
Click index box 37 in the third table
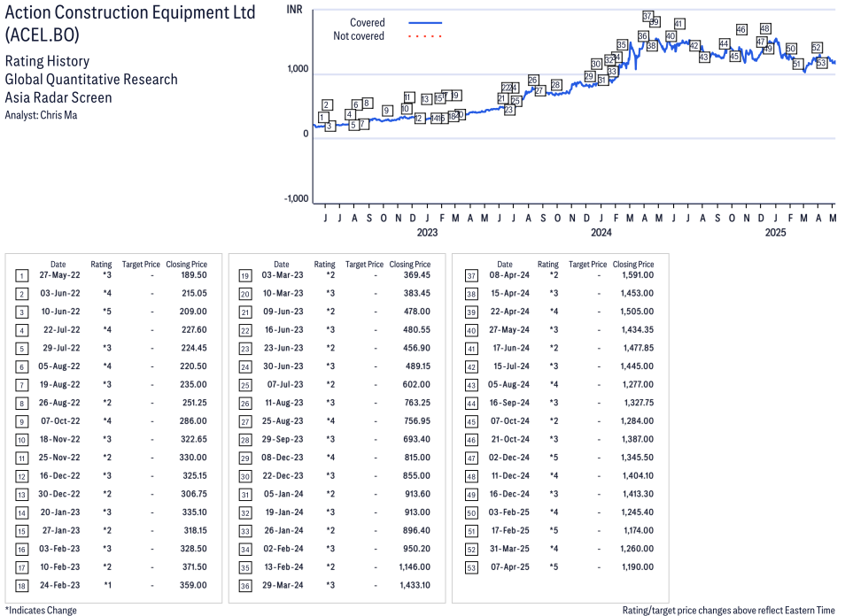click(471, 276)
